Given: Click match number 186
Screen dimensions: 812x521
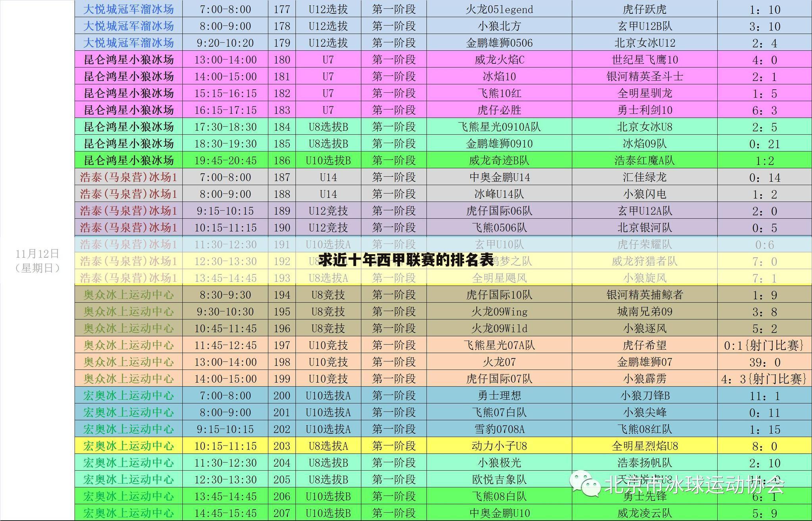Looking at the screenshot, I should pos(282,161).
